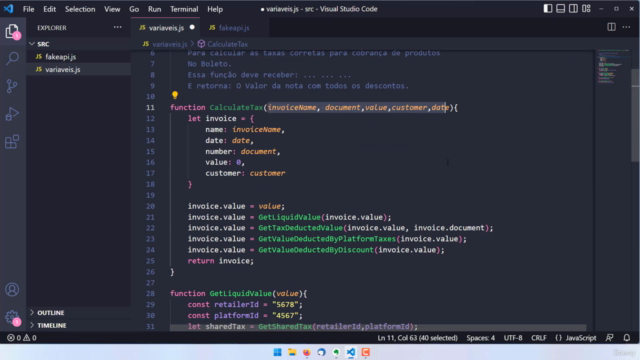Open the Explorer view in activity bar
Image resolution: width=640 pixels, height=360 pixels.
(12, 31)
